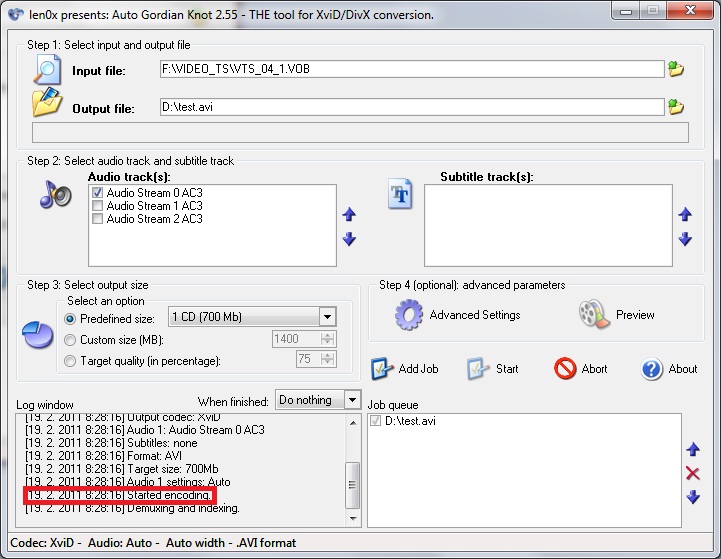Image resolution: width=721 pixels, height=559 pixels.
Task: Enable Audio Stream 2 AC3 checkbox
Action: 97,218
